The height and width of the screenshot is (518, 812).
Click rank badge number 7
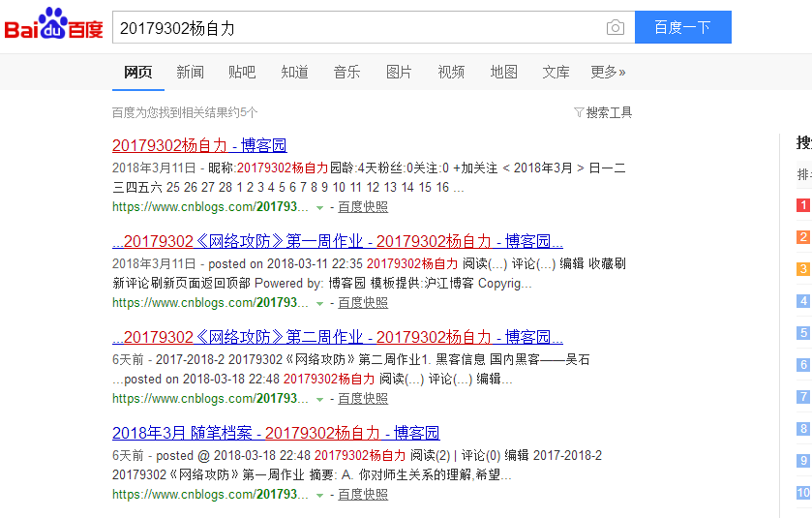point(803,397)
